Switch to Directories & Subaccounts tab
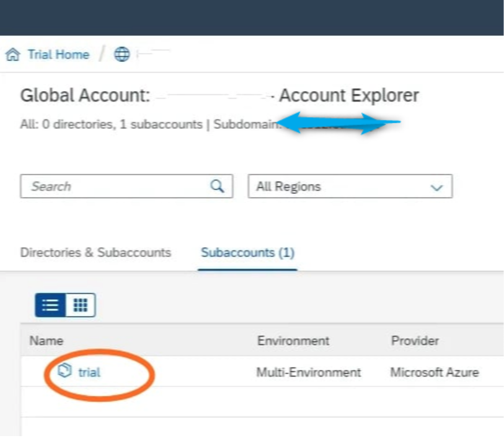 pos(95,252)
